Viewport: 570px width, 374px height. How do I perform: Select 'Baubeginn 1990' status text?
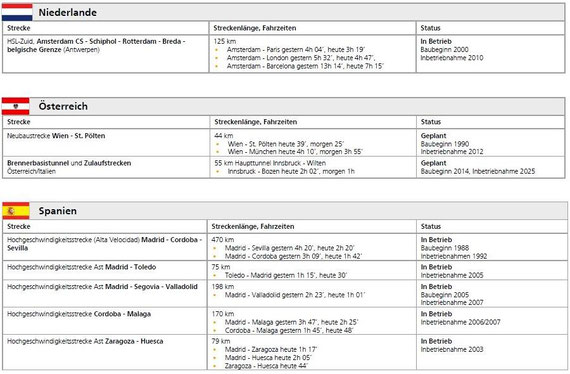point(445,144)
